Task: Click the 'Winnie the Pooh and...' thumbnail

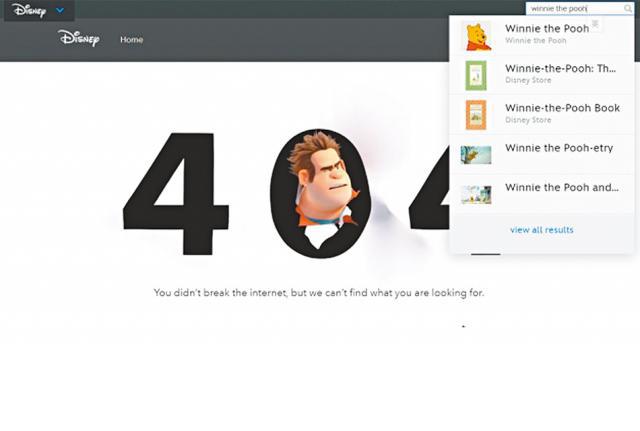Action: click(x=476, y=195)
